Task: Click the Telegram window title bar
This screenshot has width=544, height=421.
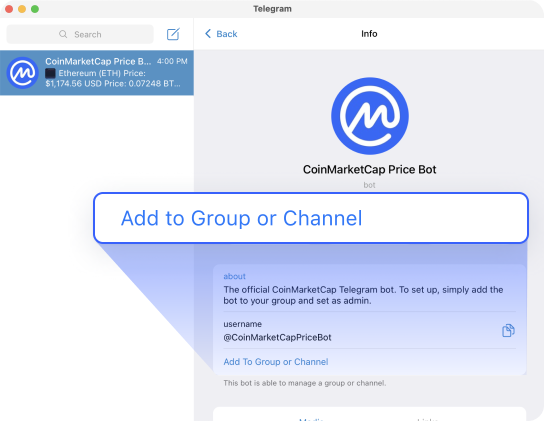Action: [272, 9]
